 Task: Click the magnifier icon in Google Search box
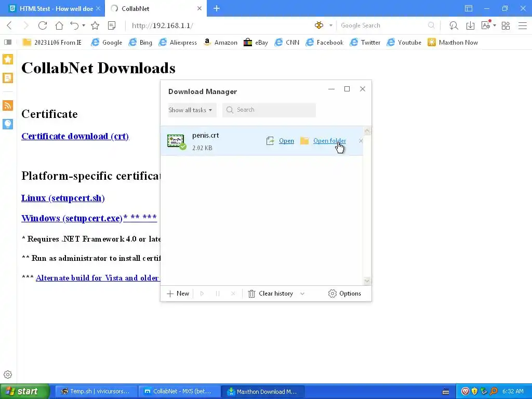[431, 25]
